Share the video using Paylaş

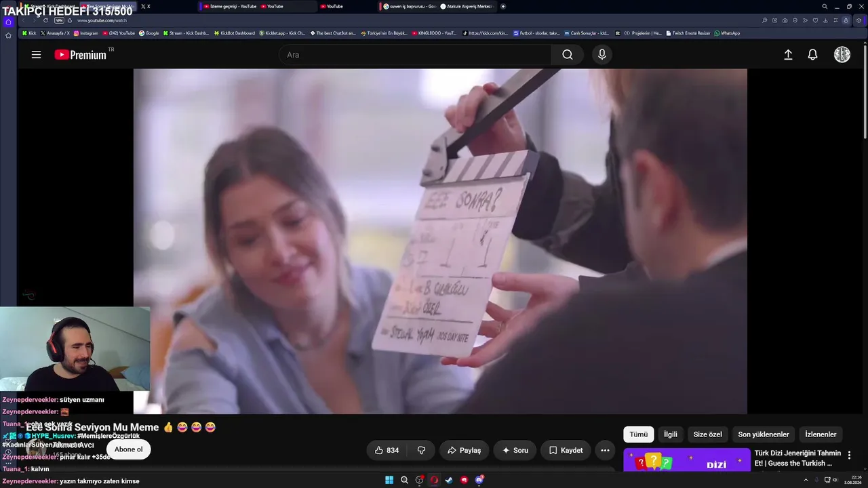pos(464,450)
